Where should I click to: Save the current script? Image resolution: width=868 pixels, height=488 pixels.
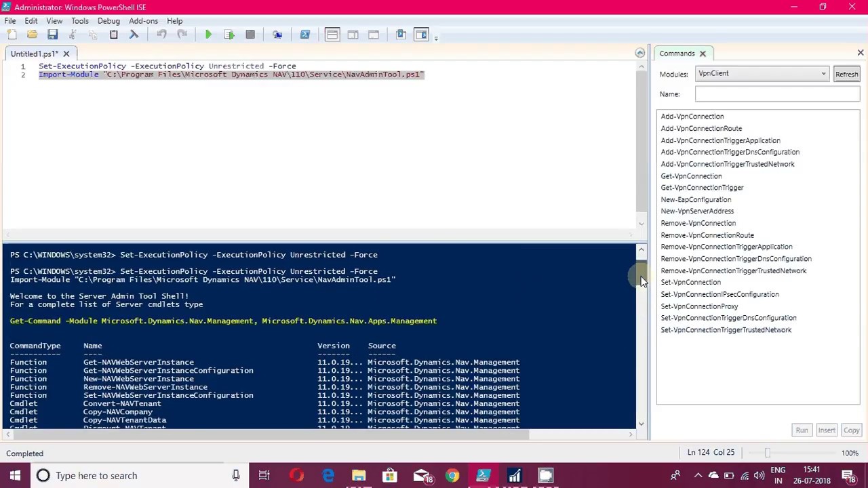point(52,35)
